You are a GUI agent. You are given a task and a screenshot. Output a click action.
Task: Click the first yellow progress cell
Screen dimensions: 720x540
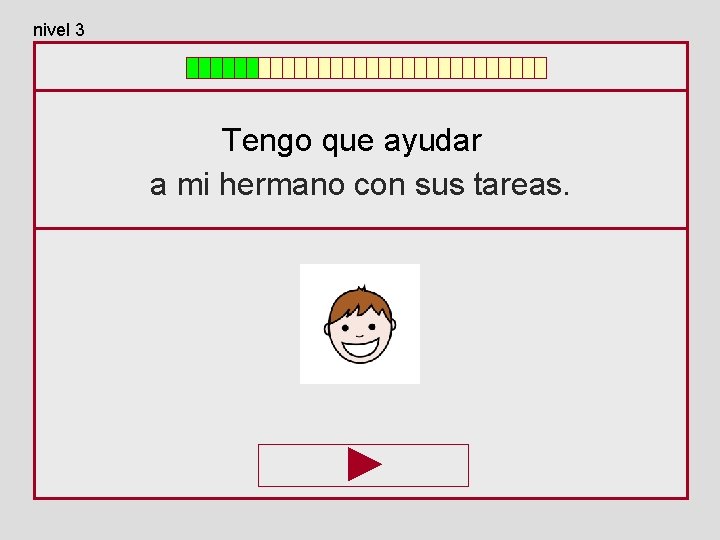coord(264,68)
